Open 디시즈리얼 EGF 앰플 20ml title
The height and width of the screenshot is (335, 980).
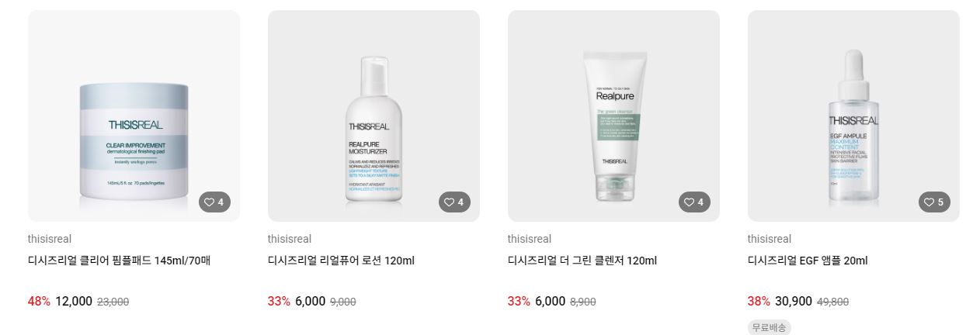click(808, 261)
